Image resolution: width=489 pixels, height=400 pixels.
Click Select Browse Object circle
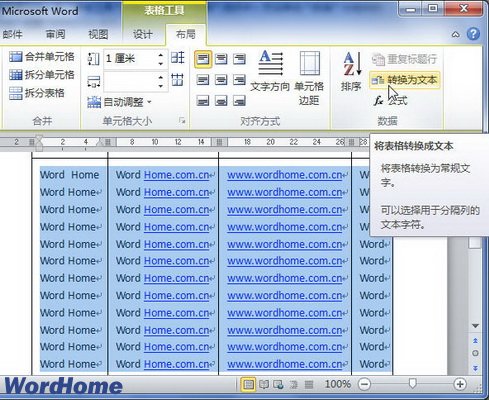coord(475,353)
